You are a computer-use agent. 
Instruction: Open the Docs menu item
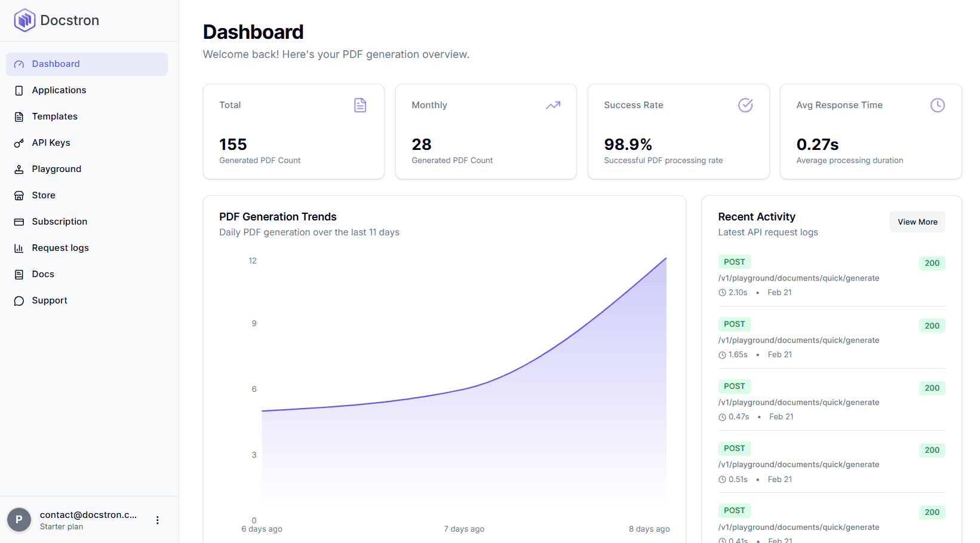[x=43, y=274]
